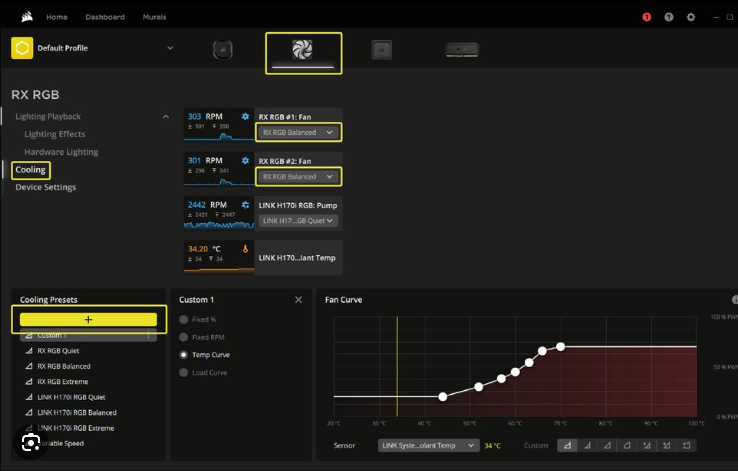
Task: Switch to the Dashboard tab
Action: pyautogui.click(x=105, y=17)
